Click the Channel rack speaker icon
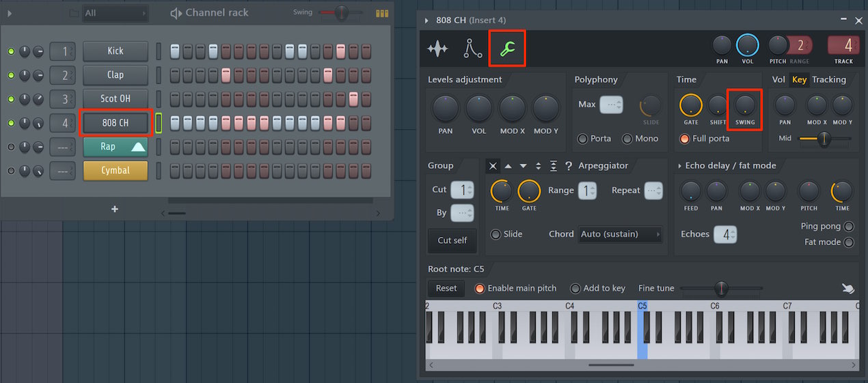 click(x=176, y=13)
